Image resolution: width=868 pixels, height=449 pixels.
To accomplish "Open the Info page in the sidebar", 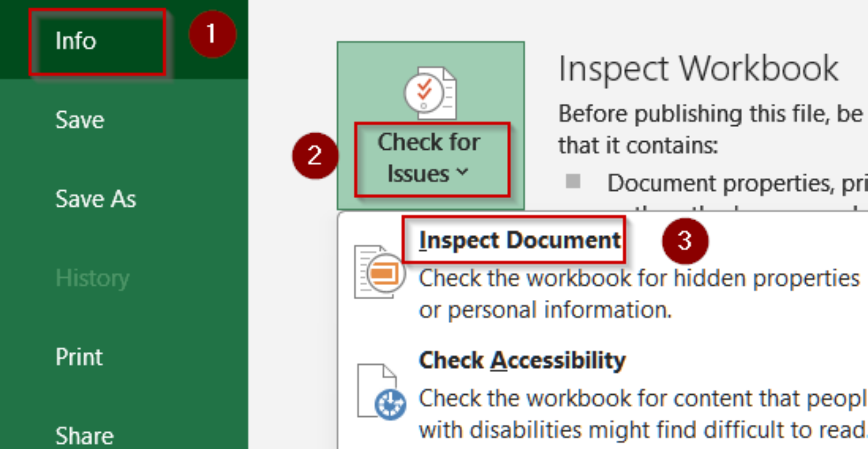I will pos(76,41).
